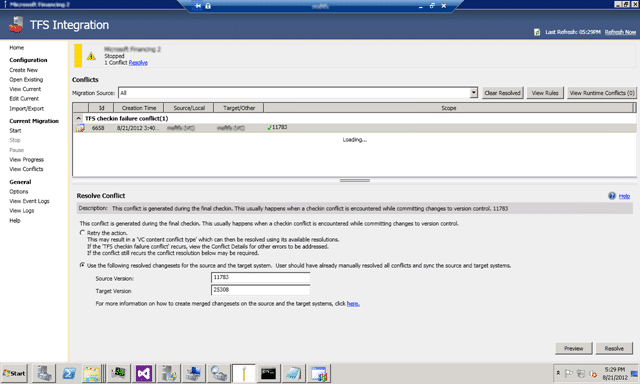Screen dimensions: 640x384
Task: Select Use the following resolved changesets option
Action: tap(82, 265)
